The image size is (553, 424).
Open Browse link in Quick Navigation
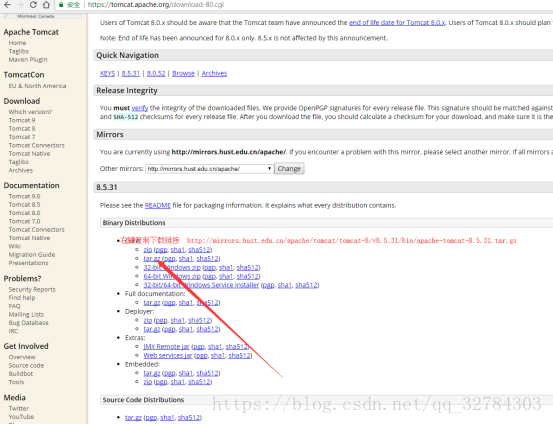[183, 73]
